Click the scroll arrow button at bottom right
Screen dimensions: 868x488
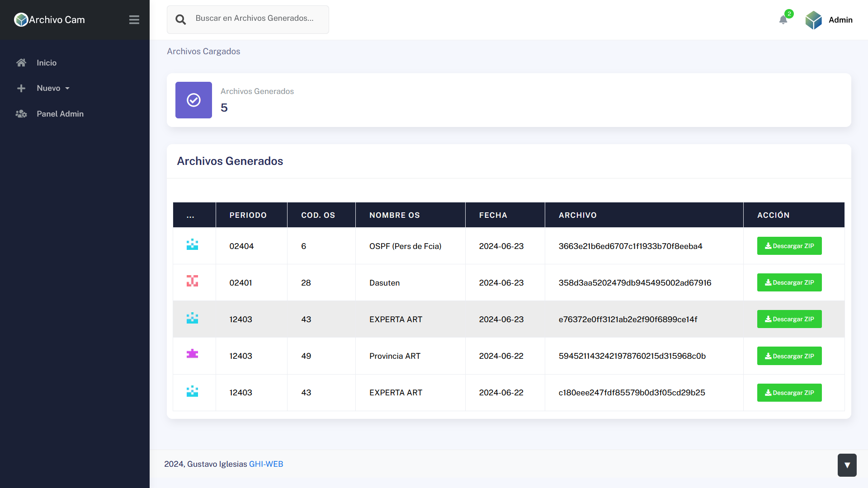[847, 465]
